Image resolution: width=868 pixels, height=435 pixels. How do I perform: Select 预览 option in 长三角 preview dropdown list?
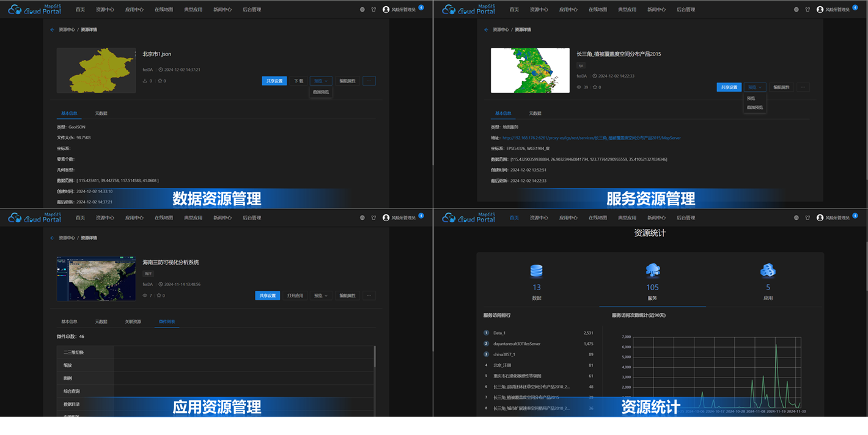tap(751, 98)
